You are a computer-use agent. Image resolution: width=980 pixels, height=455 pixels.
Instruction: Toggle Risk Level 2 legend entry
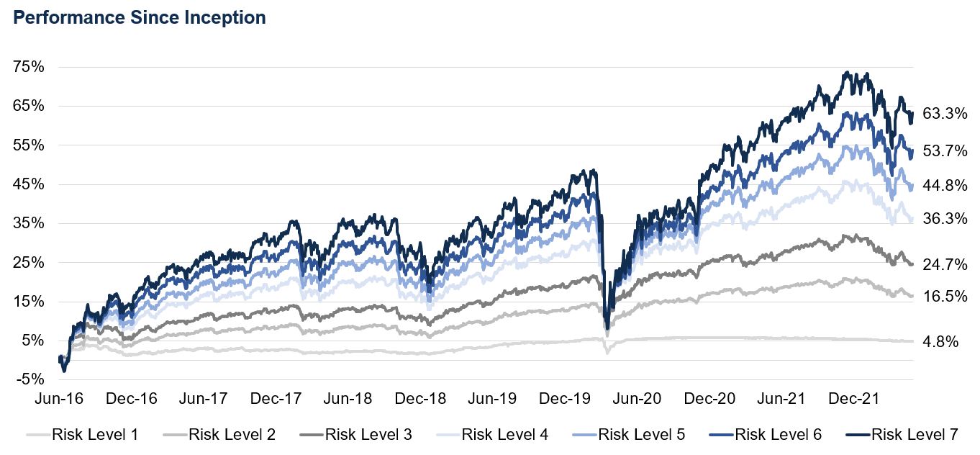tap(232, 435)
